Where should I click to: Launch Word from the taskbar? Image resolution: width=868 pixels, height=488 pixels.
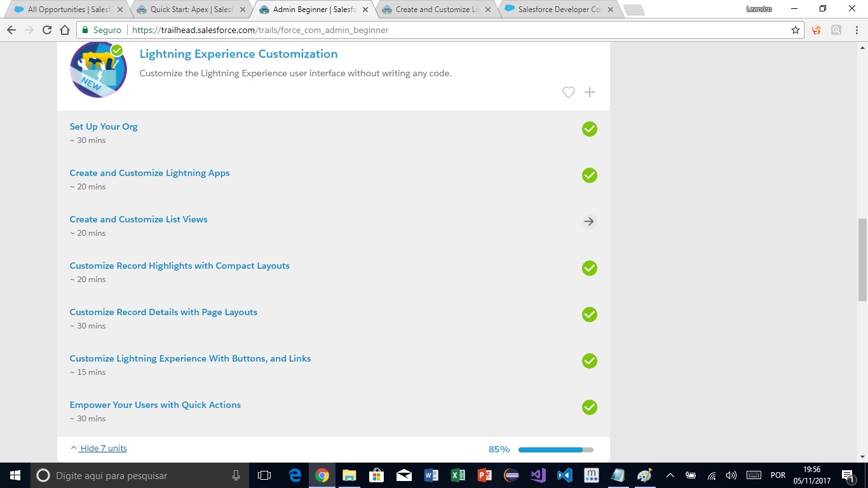431,475
